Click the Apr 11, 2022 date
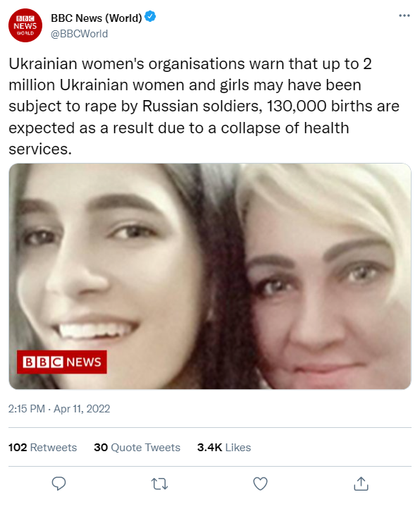This screenshot has width=420, height=509. 82,409
